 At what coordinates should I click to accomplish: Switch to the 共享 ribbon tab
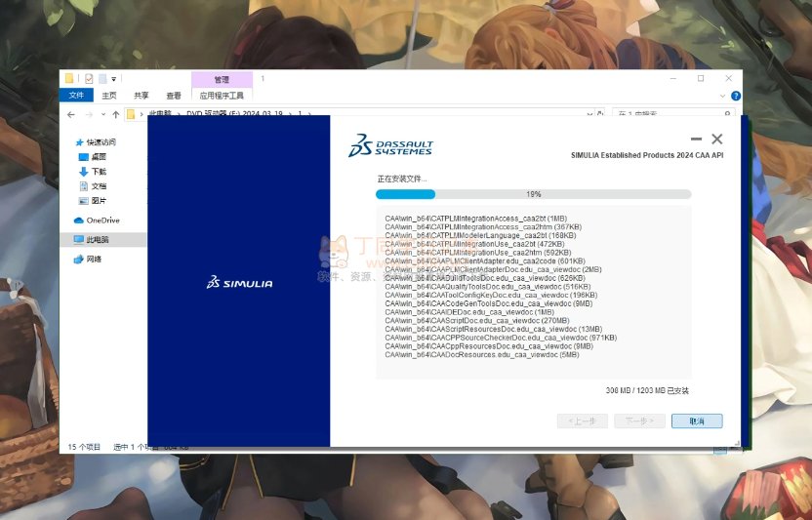[x=142, y=96]
